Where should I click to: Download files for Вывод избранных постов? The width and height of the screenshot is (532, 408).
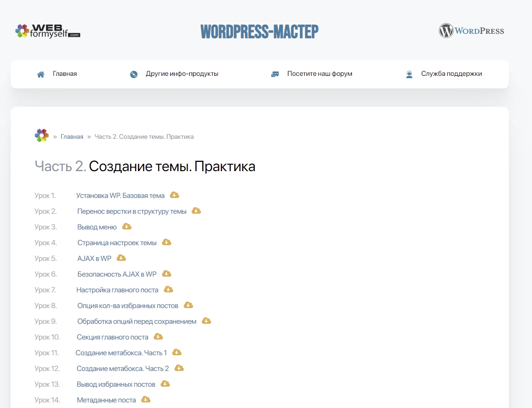click(x=165, y=383)
